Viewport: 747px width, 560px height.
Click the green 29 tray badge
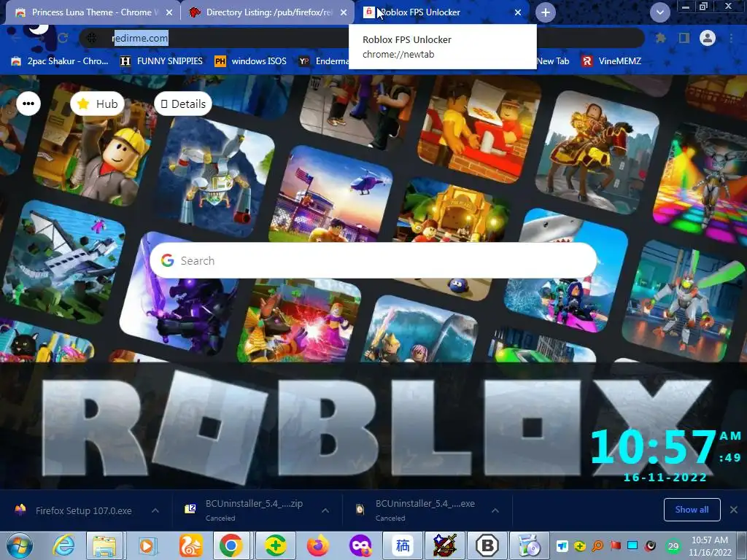point(673,546)
